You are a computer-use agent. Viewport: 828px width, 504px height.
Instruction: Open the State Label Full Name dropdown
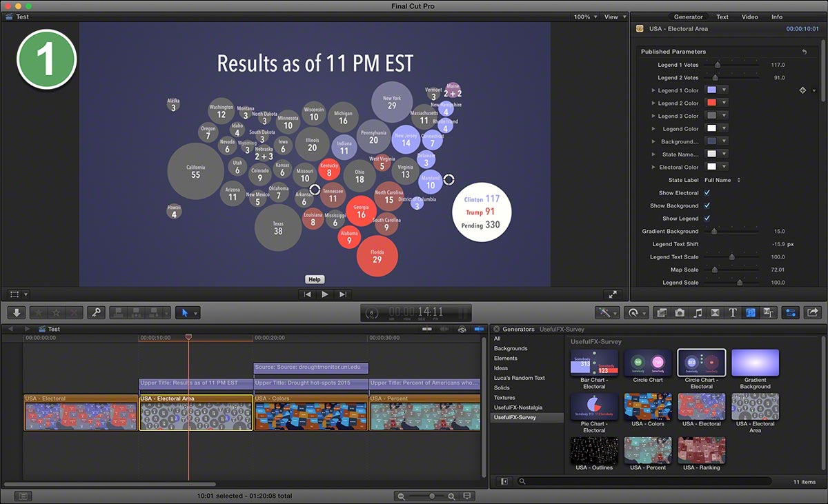(722, 180)
